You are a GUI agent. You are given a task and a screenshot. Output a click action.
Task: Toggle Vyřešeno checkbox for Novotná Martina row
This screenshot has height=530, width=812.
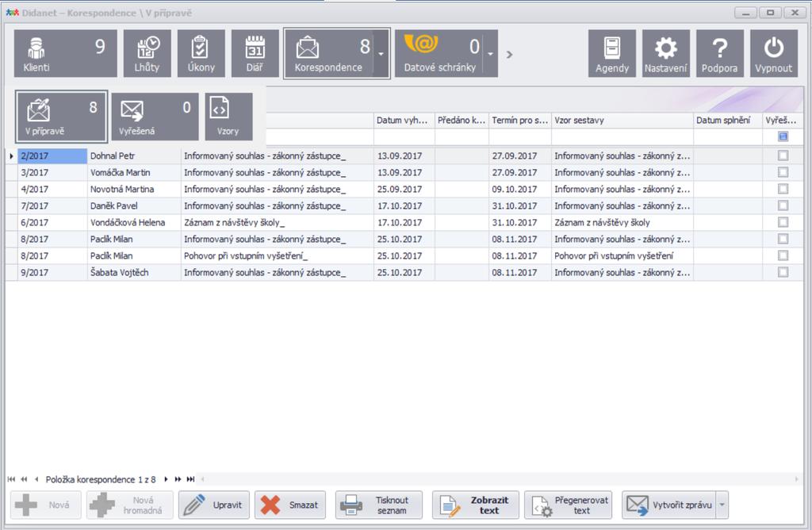coord(783,189)
